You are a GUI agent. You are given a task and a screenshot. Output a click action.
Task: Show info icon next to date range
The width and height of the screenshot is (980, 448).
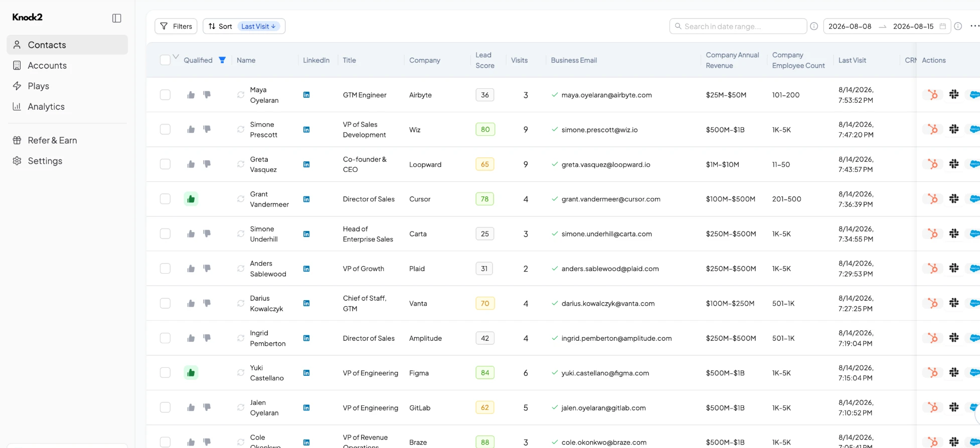[x=958, y=26]
